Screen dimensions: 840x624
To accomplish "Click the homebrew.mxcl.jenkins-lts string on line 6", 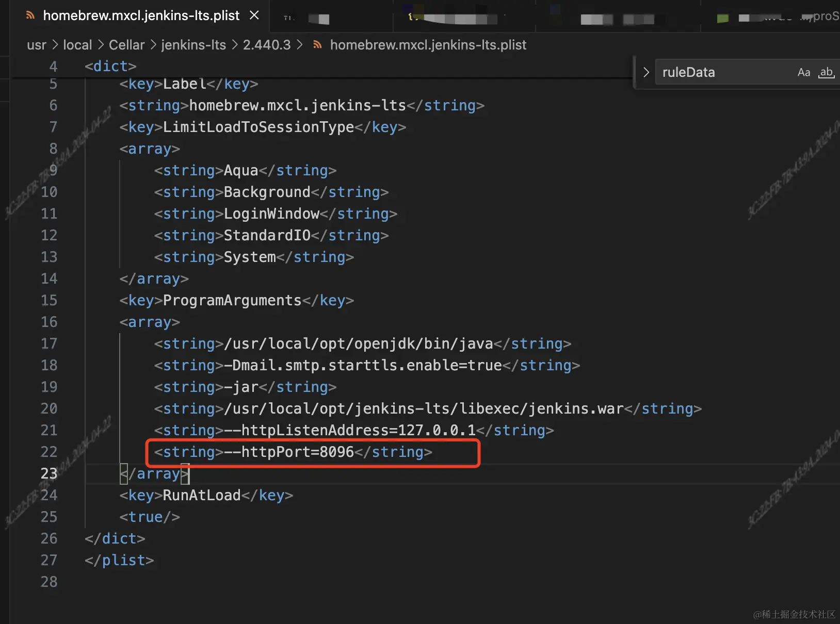I will 302,105.
